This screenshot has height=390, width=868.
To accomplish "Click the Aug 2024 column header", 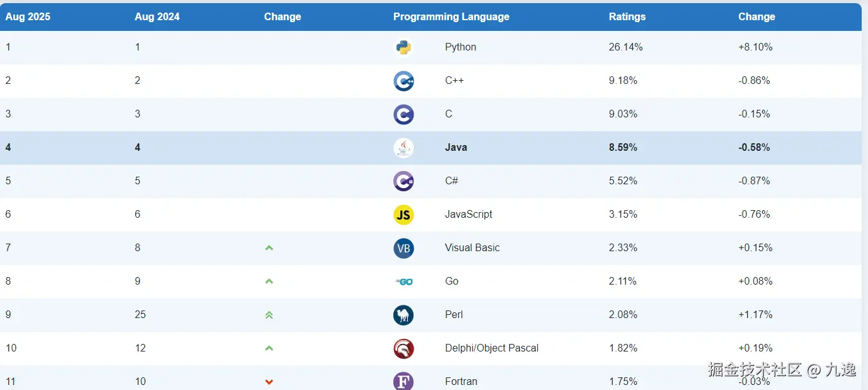I will (x=157, y=17).
